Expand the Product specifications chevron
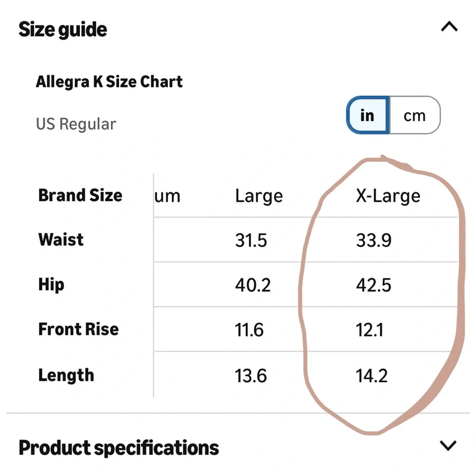Image resolution: width=476 pixels, height=476 pixels. tap(448, 446)
